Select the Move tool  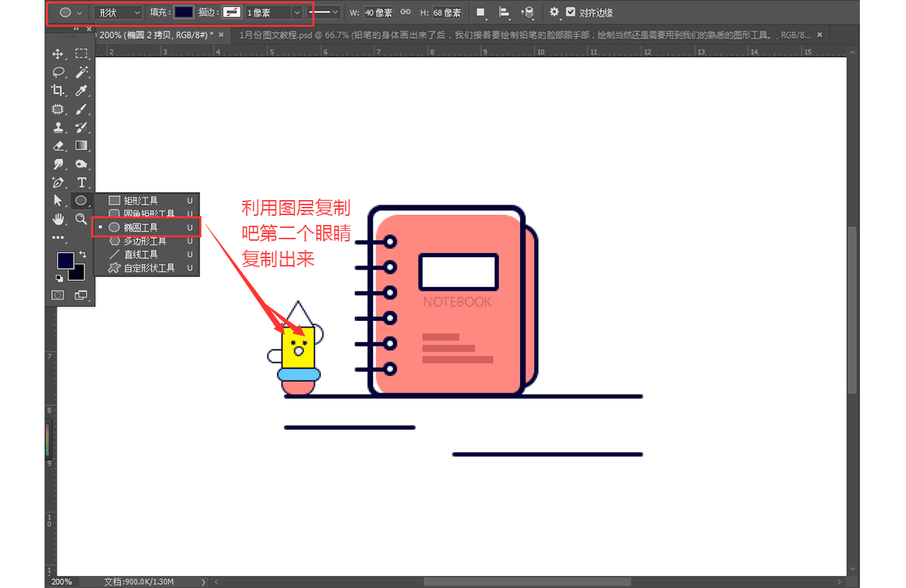[57, 54]
